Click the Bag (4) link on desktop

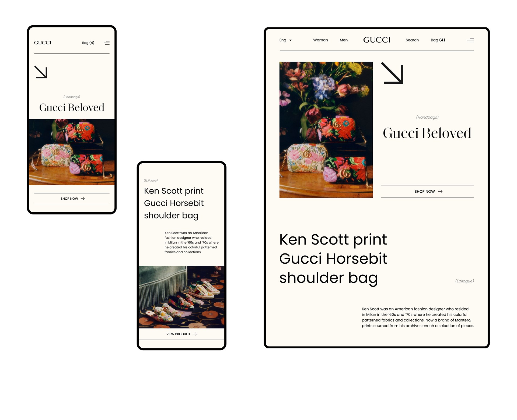point(438,40)
